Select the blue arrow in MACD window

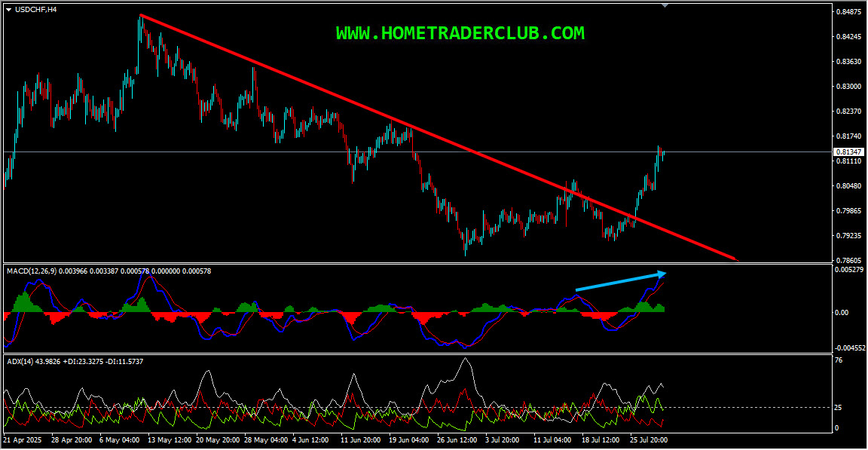[619, 281]
